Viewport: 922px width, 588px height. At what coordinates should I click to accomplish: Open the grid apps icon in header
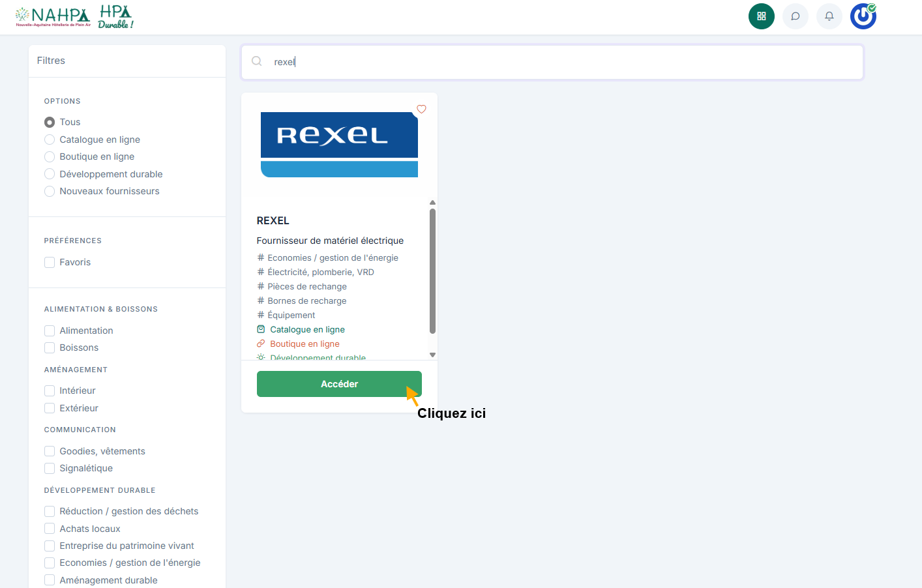pos(761,16)
